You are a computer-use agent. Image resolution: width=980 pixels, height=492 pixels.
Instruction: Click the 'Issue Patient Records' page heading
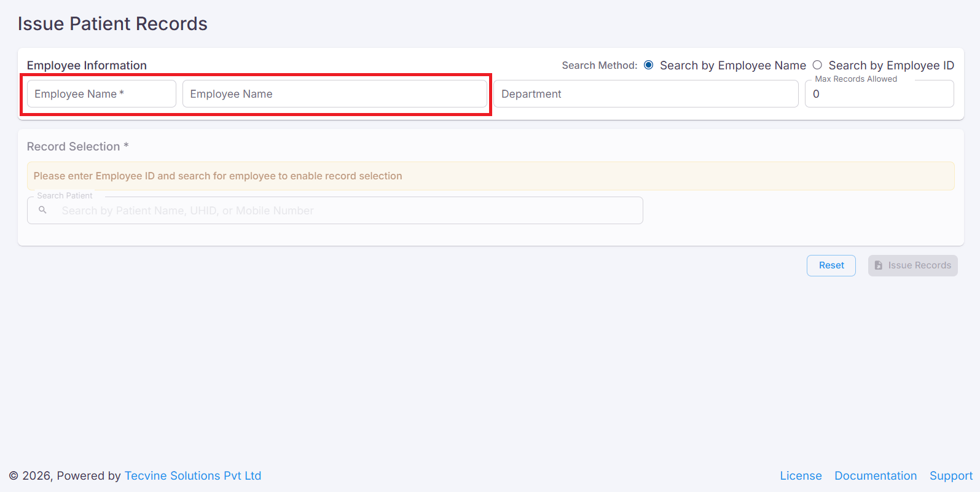pyautogui.click(x=112, y=24)
